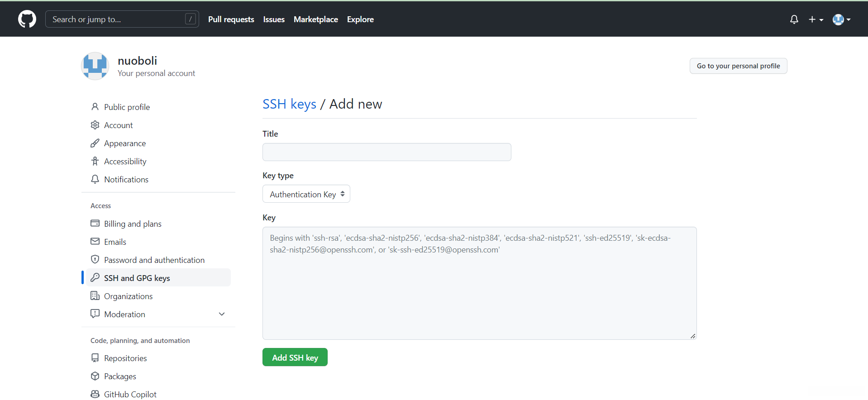This screenshot has width=868, height=400.
Task: Open Moderation settings label
Action: [x=124, y=314]
